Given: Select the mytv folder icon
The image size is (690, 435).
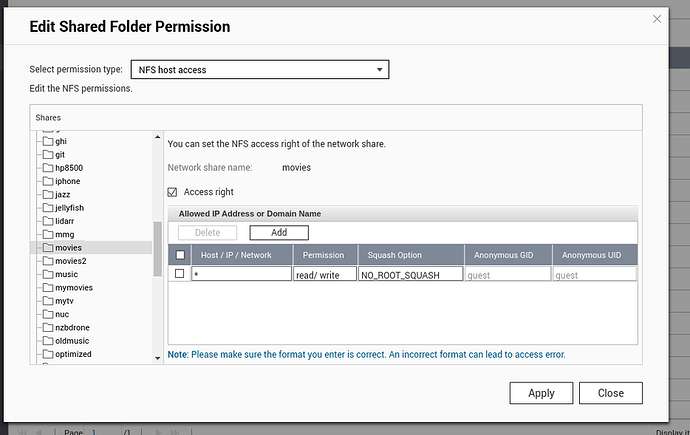Looking at the screenshot, I should pos(47,301).
